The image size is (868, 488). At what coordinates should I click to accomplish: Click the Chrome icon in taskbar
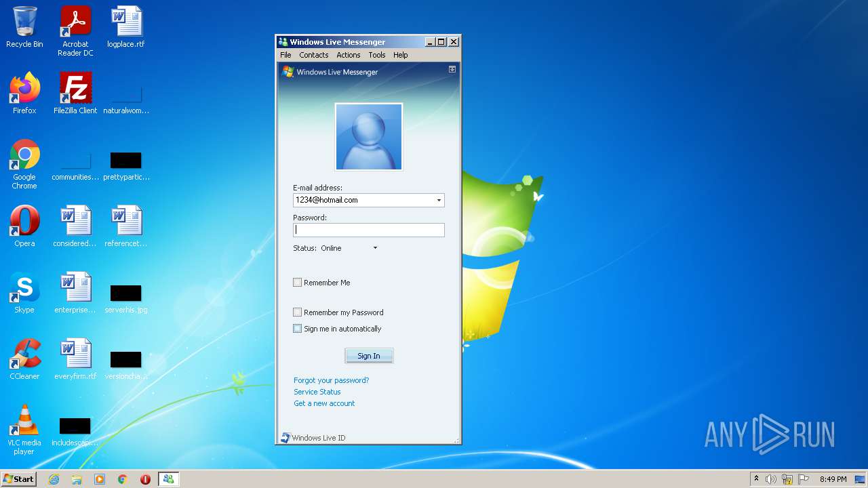pos(123,479)
